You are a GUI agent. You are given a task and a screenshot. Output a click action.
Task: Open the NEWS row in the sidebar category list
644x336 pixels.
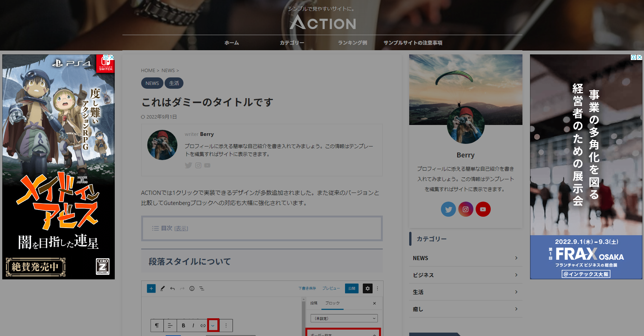[466, 258]
